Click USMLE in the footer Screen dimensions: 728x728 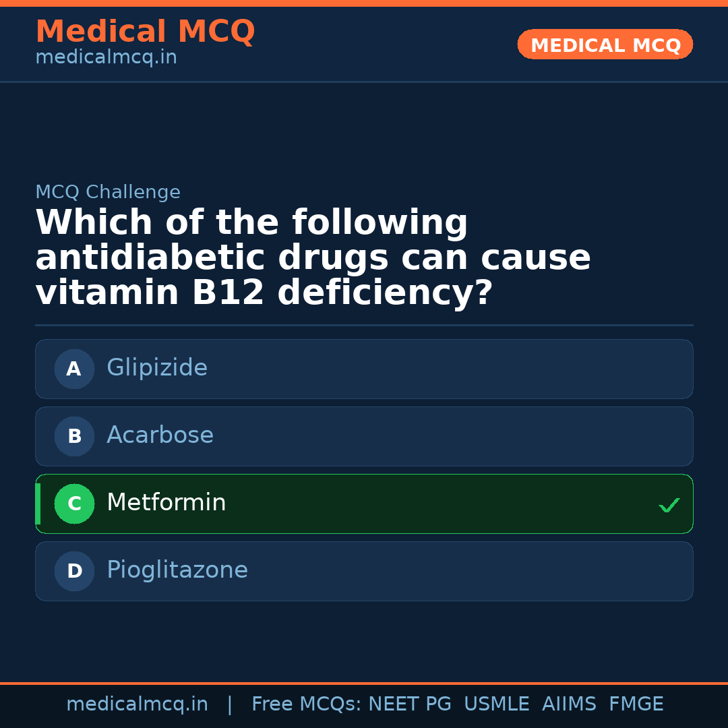[x=496, y=704]
